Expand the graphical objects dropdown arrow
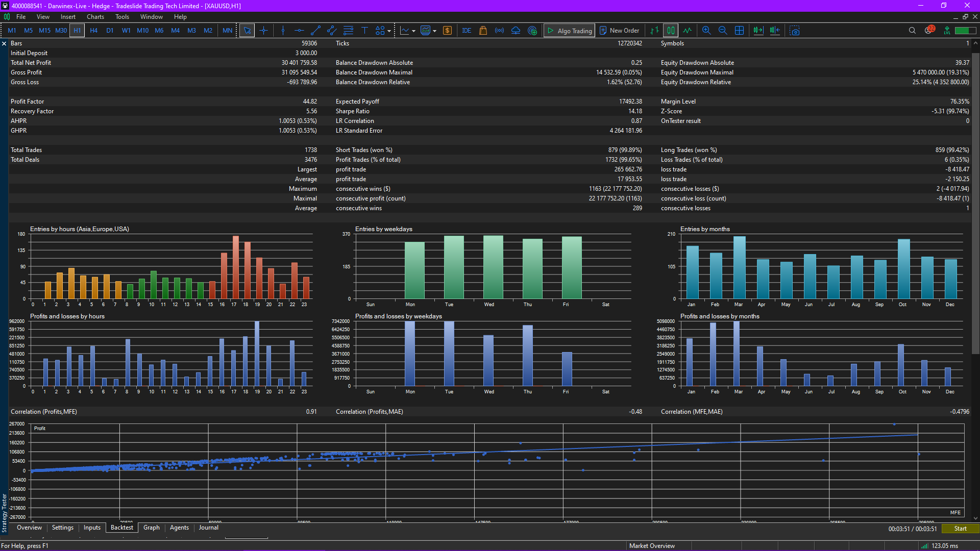Screen dimensions: 980x551 point(389,31)
